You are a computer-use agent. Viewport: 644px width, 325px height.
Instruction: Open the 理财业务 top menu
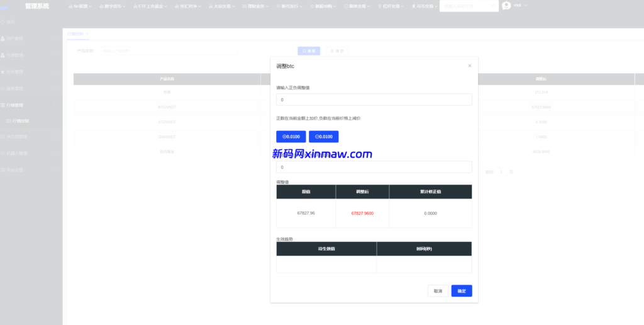point(256,6)
